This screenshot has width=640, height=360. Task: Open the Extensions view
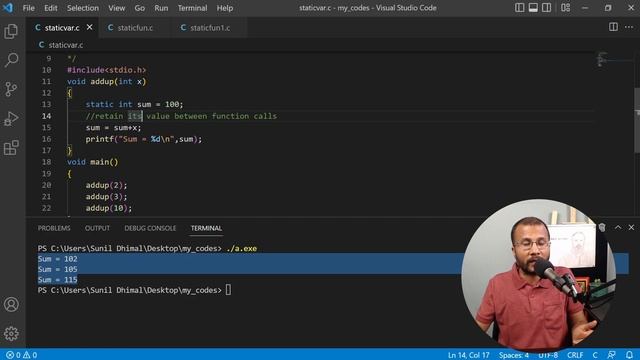point(11,147)
